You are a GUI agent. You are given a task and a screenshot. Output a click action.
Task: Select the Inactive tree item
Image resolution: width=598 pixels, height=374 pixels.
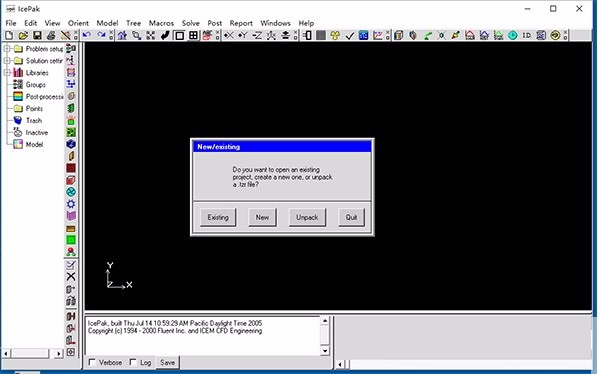(37, 133)
